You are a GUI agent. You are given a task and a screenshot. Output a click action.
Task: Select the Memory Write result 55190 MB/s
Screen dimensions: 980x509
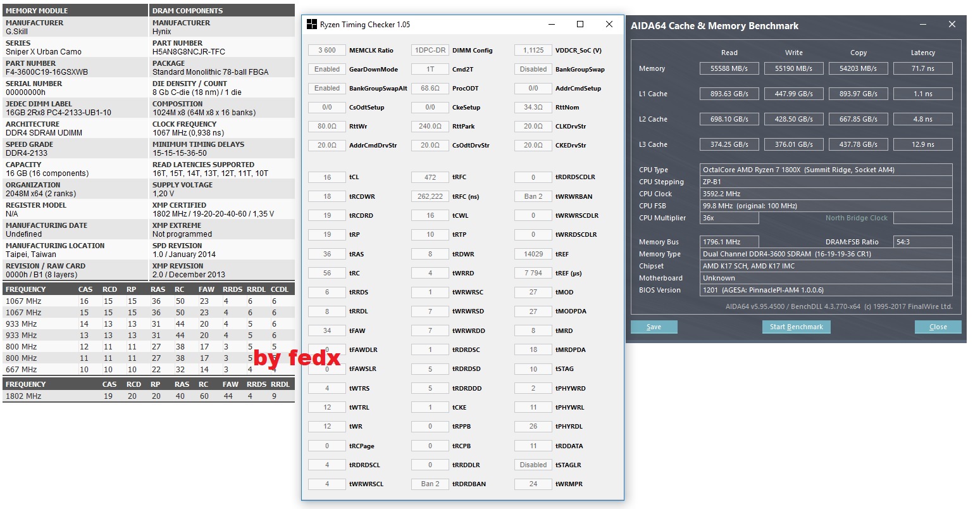794,68
